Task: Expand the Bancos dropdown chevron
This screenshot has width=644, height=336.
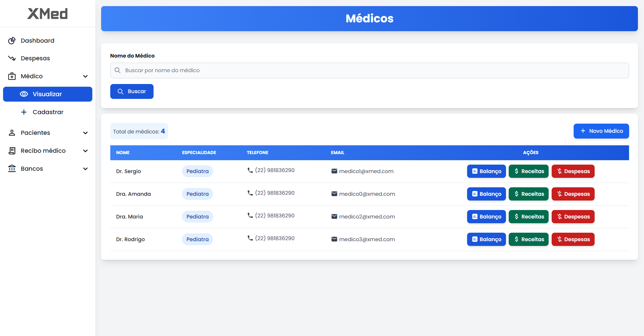Action: [85, 169]
